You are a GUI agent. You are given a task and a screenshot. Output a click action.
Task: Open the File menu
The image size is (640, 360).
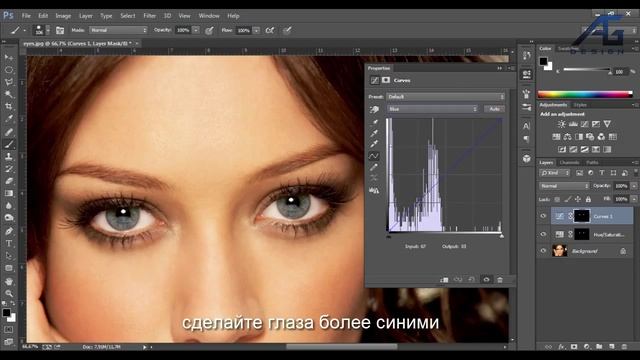pyautogui.click(x=26, y=16)
